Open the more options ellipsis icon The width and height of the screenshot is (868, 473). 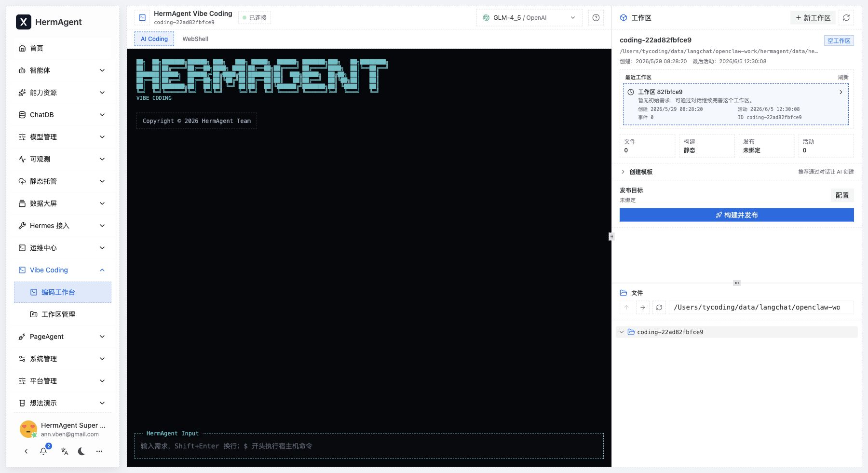click(x=99, y=451)
